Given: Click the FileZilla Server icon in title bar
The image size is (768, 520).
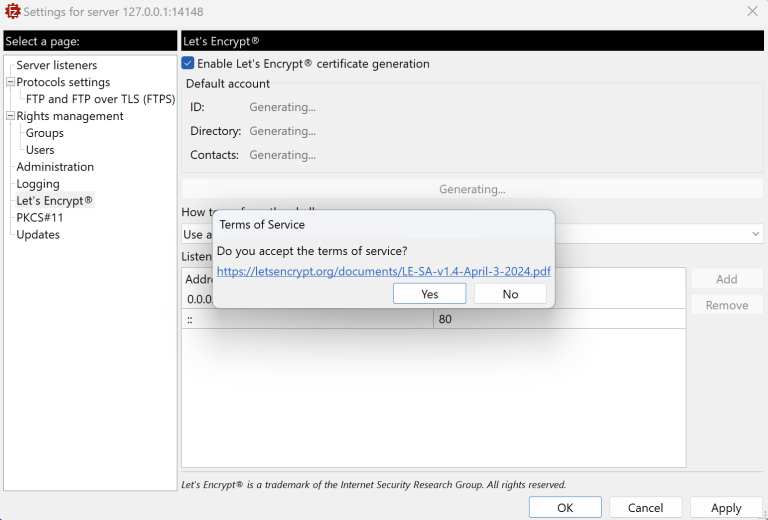Looking at the screenshot, I should [12, 11].
